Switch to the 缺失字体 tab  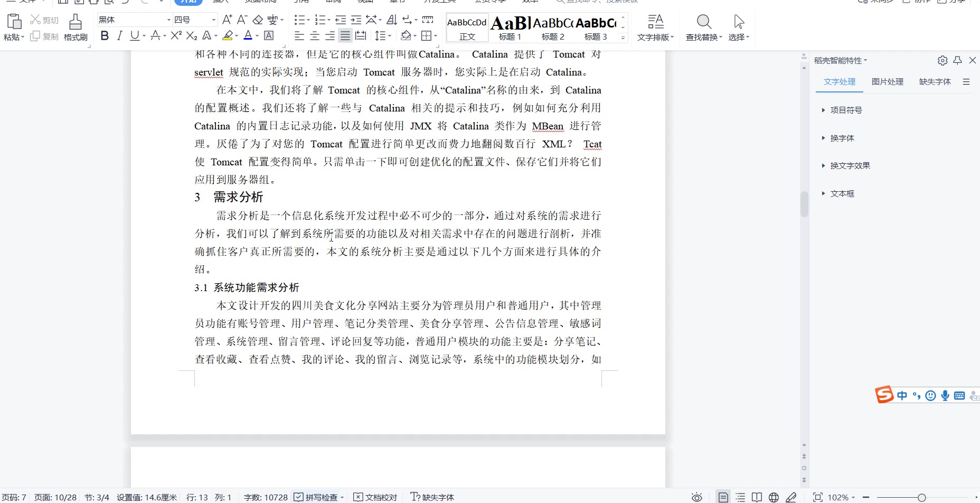tap(935, 82)
